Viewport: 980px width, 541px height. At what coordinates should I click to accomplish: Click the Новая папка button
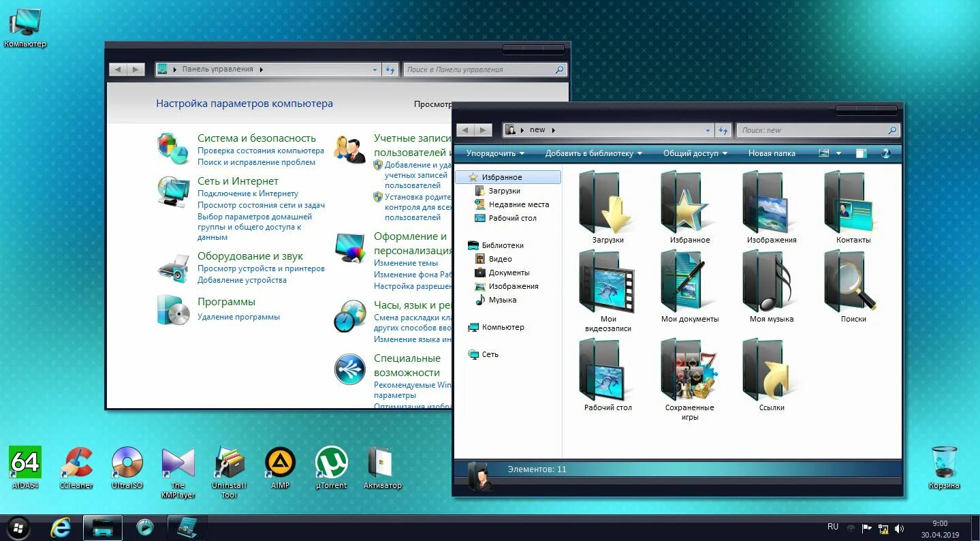[771, 153]
